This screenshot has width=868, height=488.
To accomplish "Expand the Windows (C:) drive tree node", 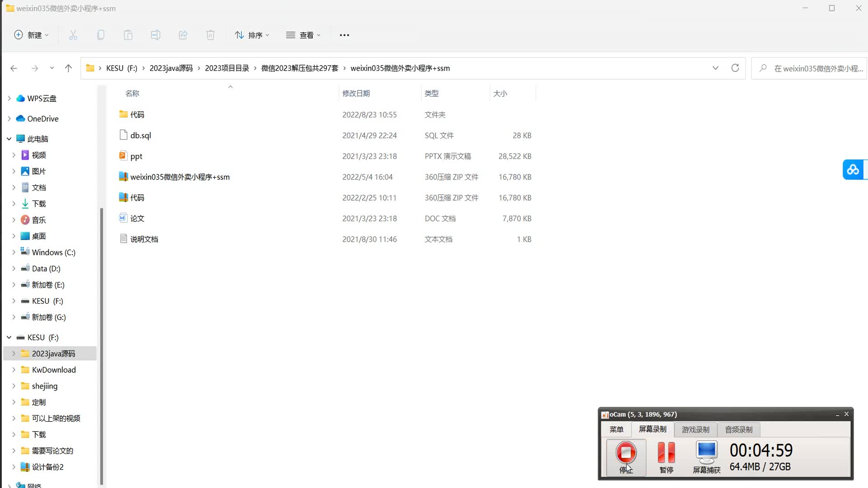I will tap(14, 252).
